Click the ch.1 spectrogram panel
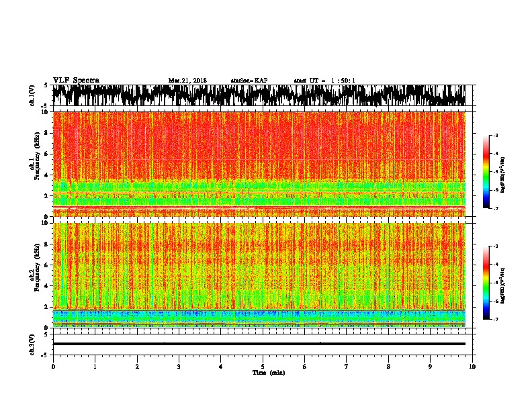Viewport: 532px width, 411px height. coord(259,164)
